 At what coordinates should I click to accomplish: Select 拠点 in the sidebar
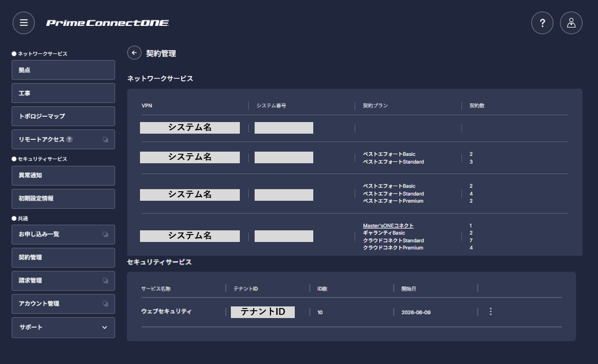63,70
